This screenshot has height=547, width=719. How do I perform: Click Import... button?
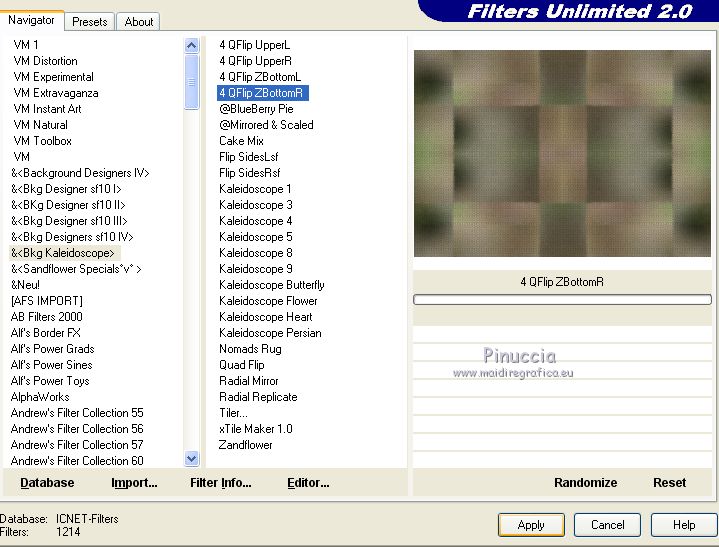point(134,483)
